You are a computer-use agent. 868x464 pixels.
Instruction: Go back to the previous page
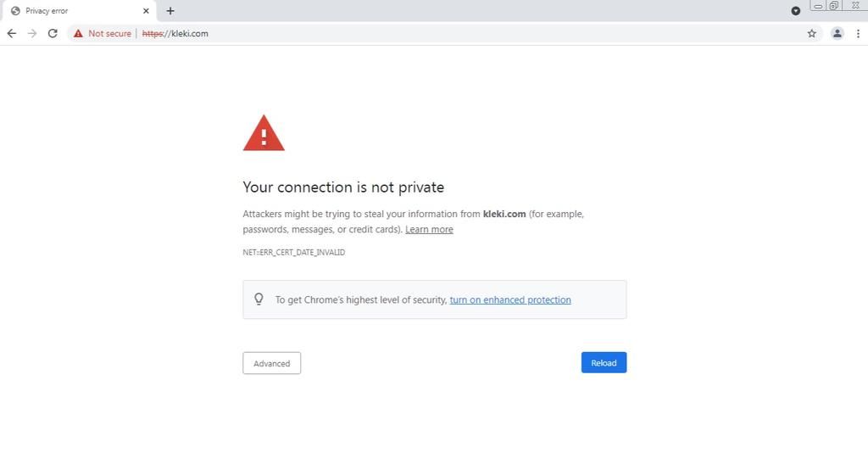coord(12,33)
